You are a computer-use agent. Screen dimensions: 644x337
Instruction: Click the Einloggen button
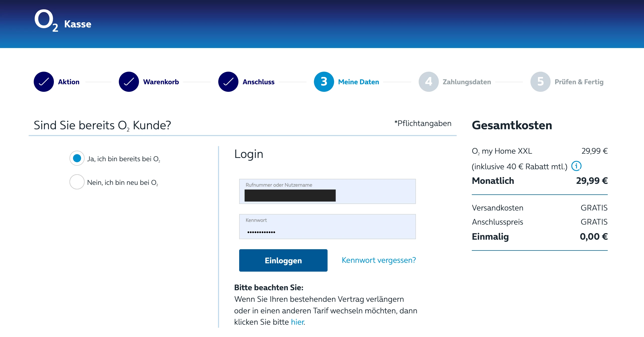[x=283, y=260]
